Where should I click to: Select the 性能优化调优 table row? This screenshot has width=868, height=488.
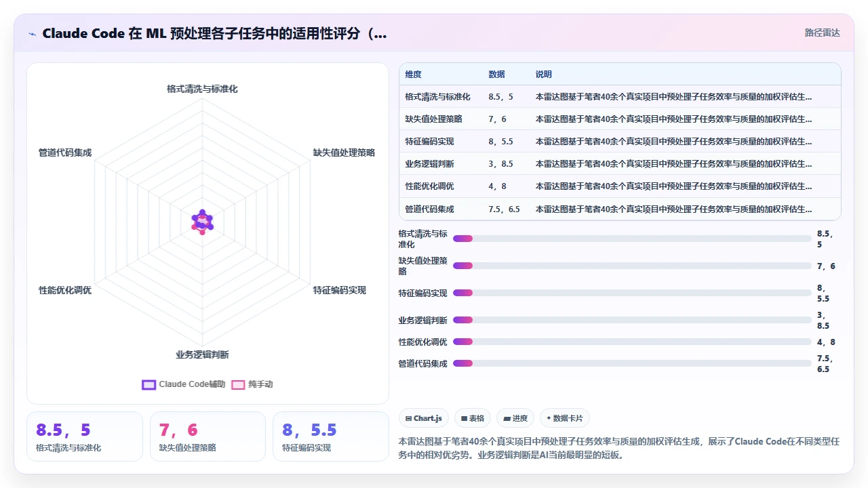coord(620,186)
